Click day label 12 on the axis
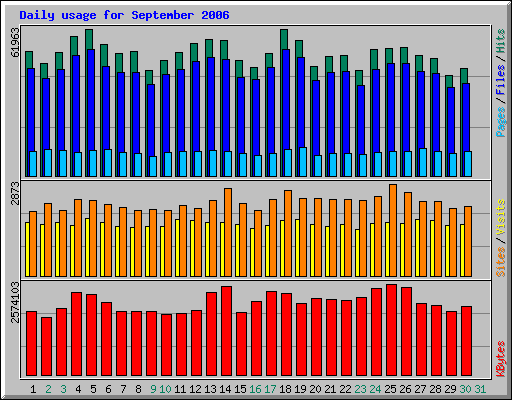Image resolution: width=512 pixels, height=400 pixels. click(195, 389)
